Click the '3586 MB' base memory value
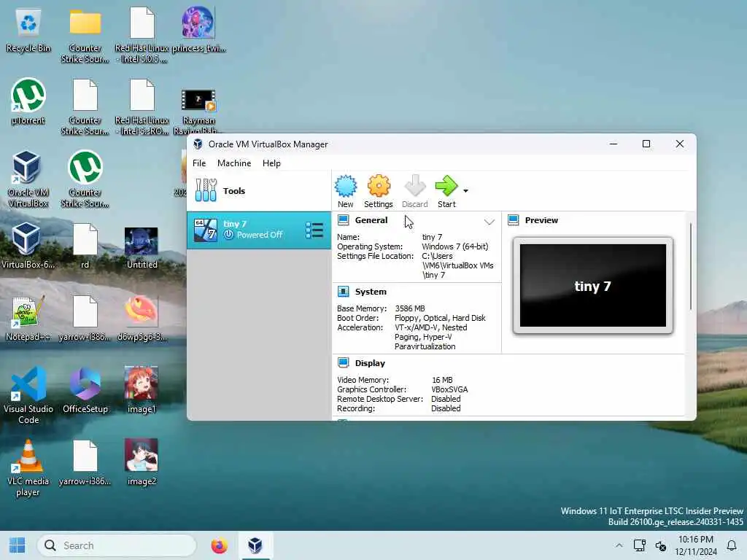The width and height of the screenshot is (747, 560). pyautogui.click(x=410, y=308)
